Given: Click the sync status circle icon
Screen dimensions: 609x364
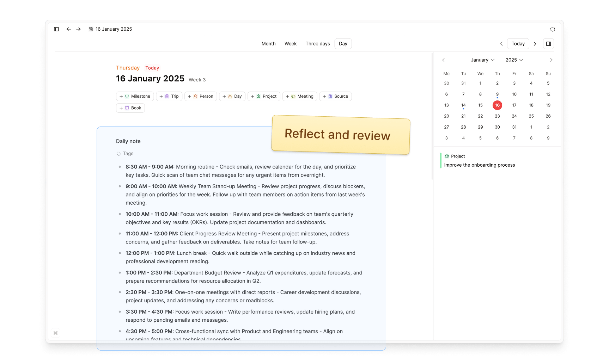Looking at the screenshot, I should click(x=552, y=29).
